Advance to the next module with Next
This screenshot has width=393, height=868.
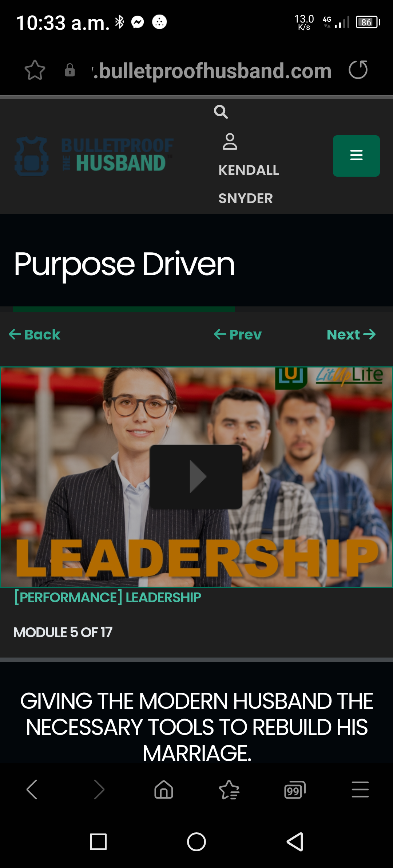(351, 334)
